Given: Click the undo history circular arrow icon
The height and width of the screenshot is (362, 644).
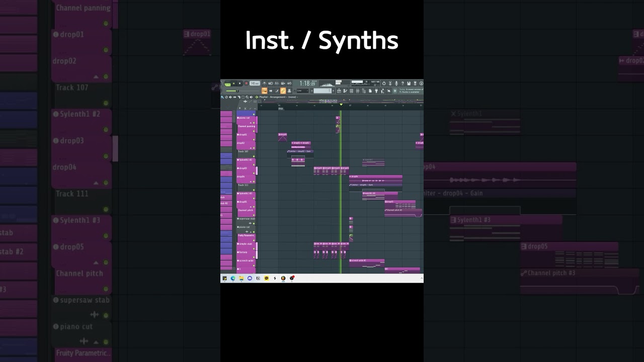Looking at the screenshot, I should 384,83.
